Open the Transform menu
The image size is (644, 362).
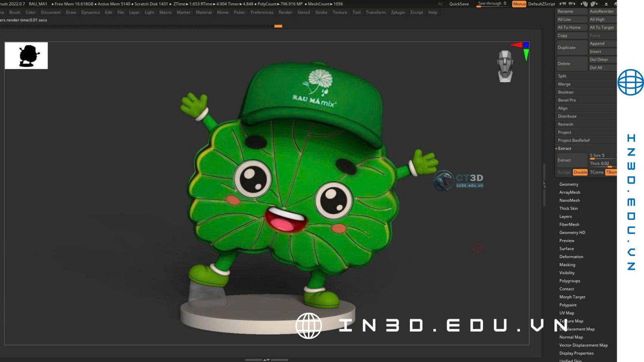[375, 12]
